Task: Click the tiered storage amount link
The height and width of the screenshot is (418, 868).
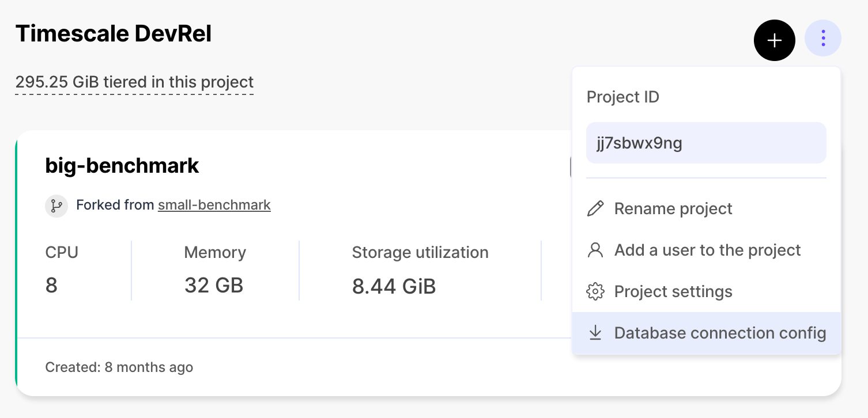Action: [x=134, y=82]
